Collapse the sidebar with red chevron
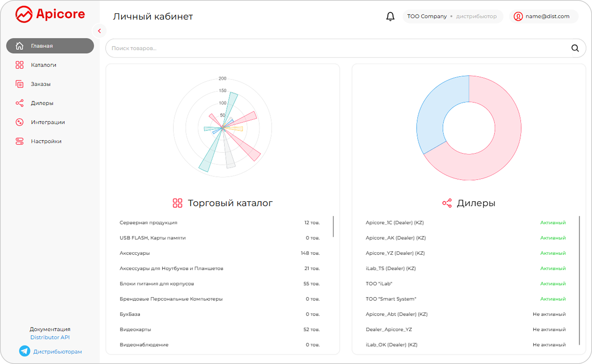This screenshot has width=592, height=364. (x=99, y=31)
